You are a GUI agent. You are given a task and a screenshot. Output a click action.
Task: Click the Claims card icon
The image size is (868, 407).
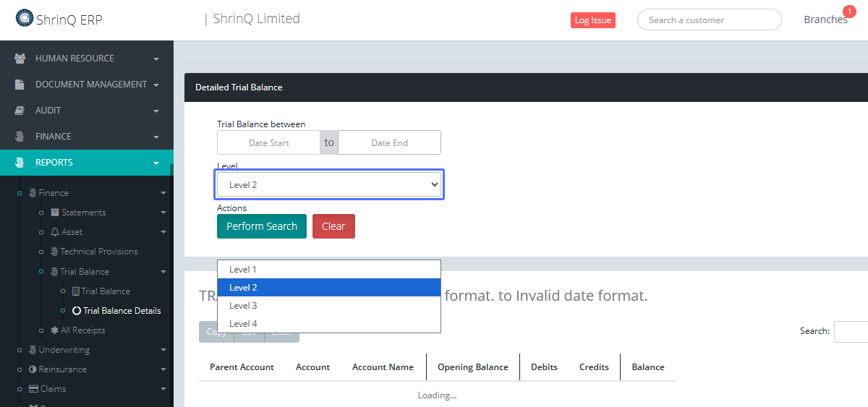[x=33, y=389]
